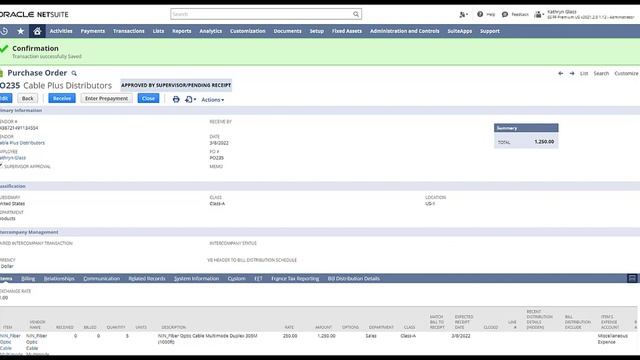
Task: Click the Miscellaneous Expense account cell
Action: tap(613, 339)
